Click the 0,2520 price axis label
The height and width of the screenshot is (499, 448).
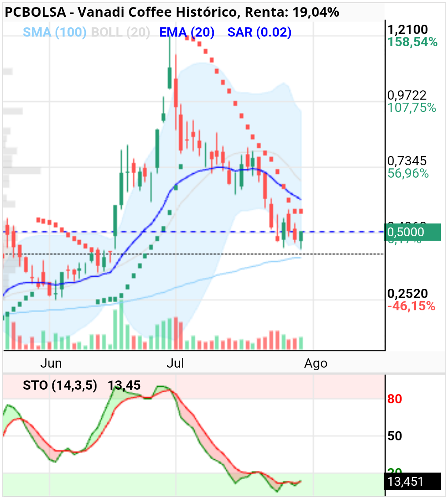(407, 294)
